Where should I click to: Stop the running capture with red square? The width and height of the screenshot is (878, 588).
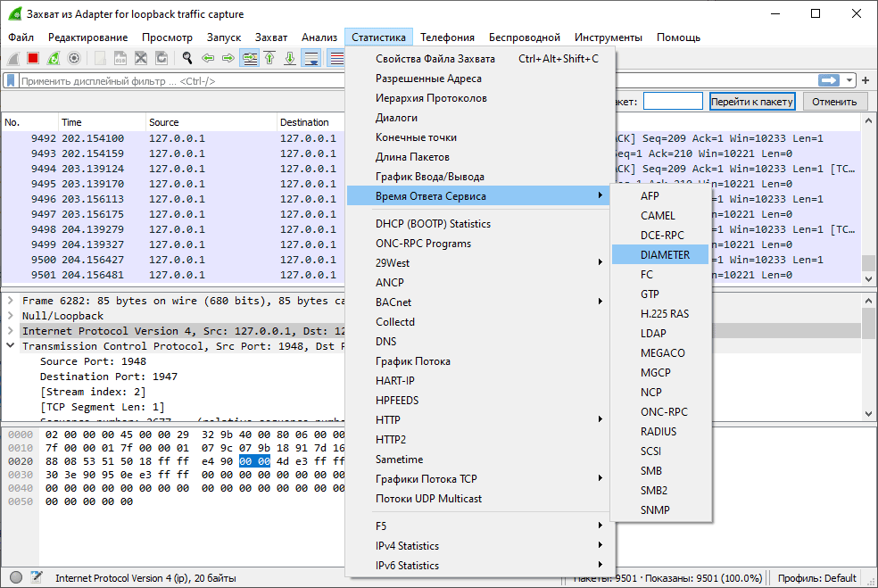pyautogui.click(x=33, y=58)
